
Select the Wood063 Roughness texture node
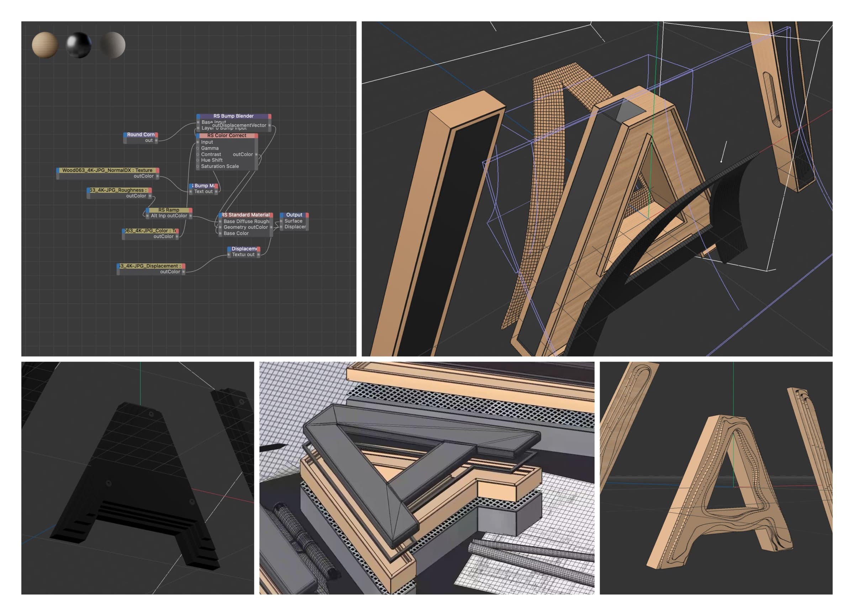tap(119, 193)
